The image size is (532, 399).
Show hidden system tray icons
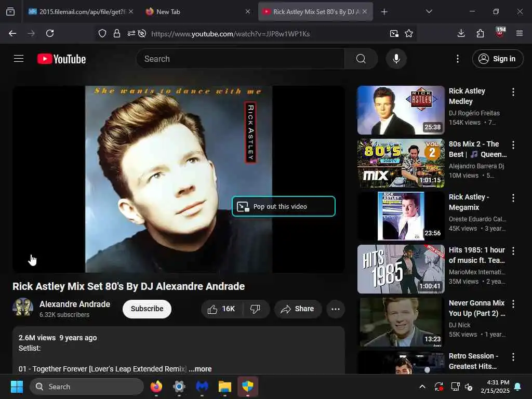click(422, 387)
